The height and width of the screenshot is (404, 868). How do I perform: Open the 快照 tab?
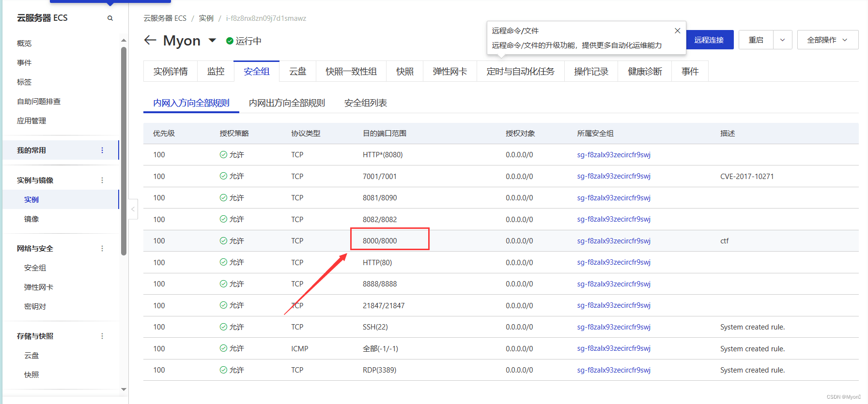click(404, 71)
